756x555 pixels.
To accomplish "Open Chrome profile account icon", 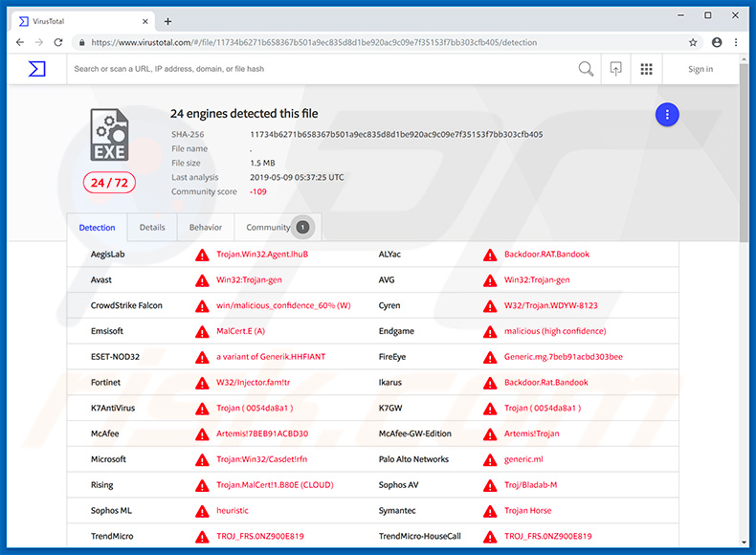I will point(716,42).
